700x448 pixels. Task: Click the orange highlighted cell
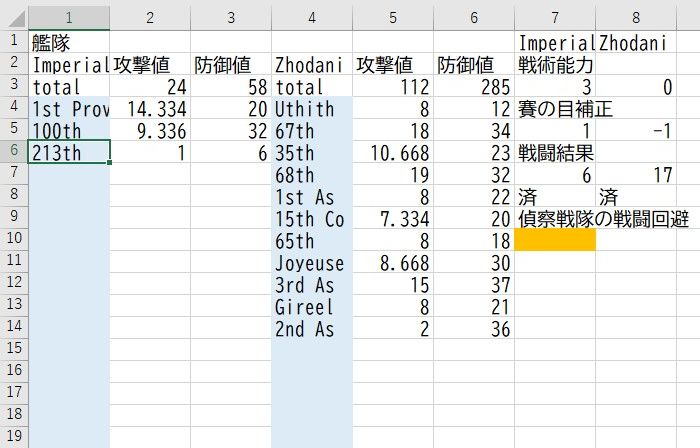tap(555, 240)
